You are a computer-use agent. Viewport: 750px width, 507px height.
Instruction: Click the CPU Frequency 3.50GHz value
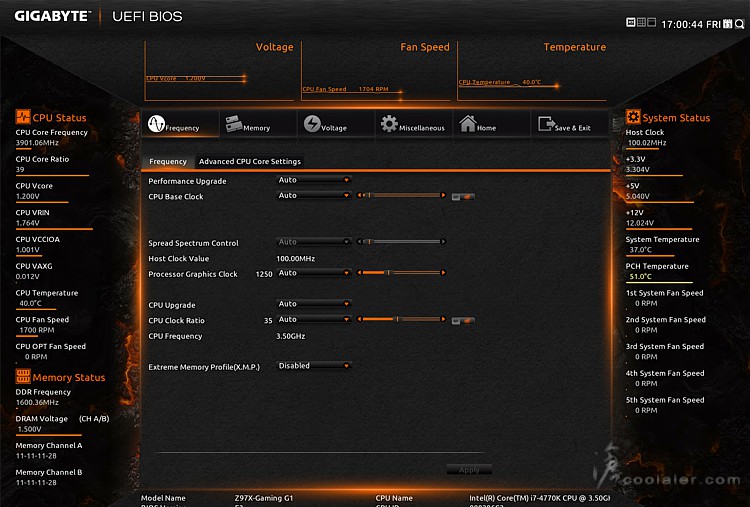coord(291,336)
